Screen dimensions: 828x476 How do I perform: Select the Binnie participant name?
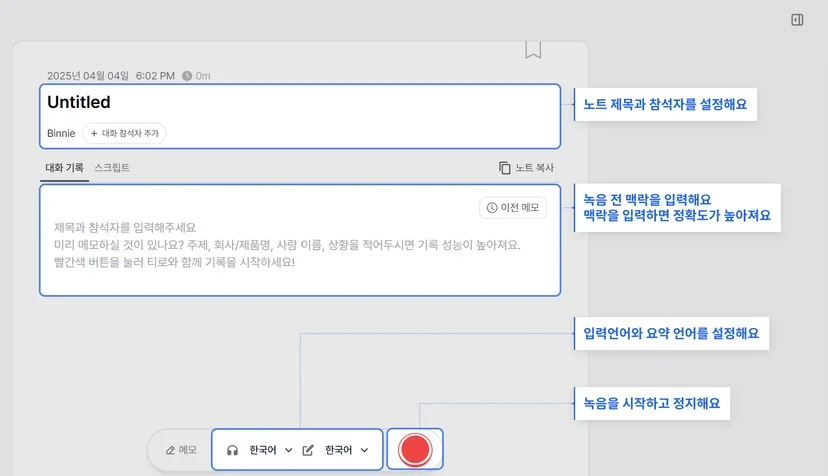coord(61,133)
